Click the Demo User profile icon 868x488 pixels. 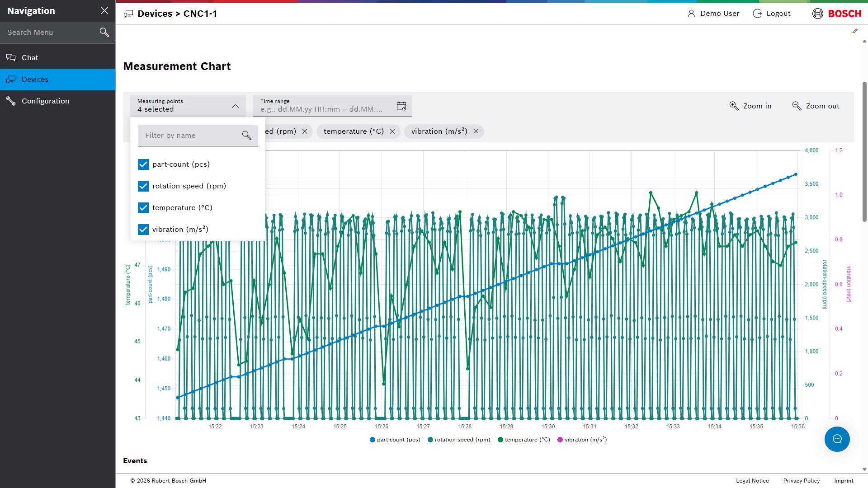point(691,14)
